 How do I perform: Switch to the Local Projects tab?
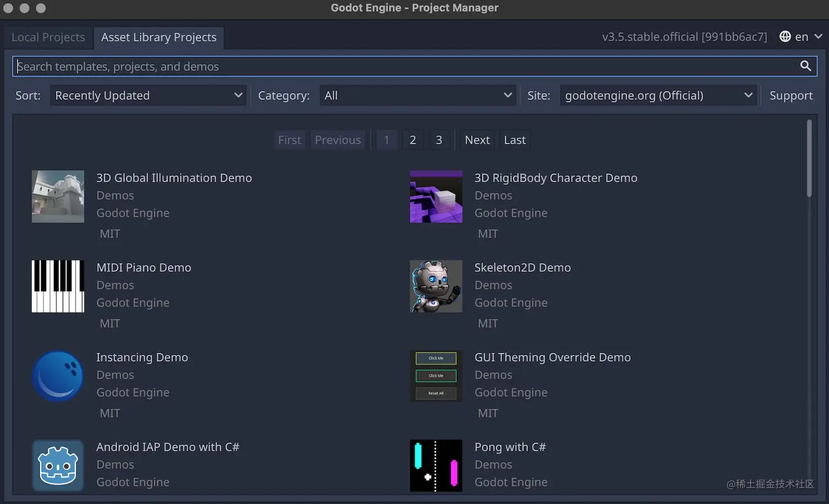click(x=48, y=37)
